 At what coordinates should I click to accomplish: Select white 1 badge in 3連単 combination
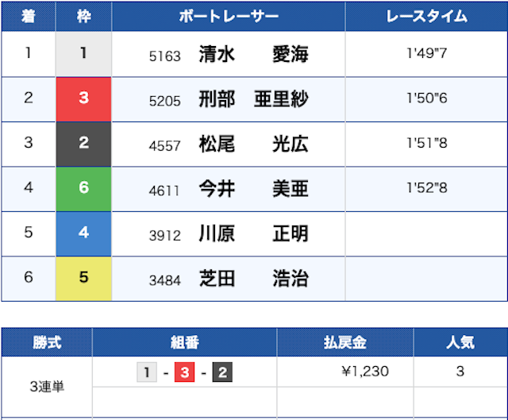147,372
